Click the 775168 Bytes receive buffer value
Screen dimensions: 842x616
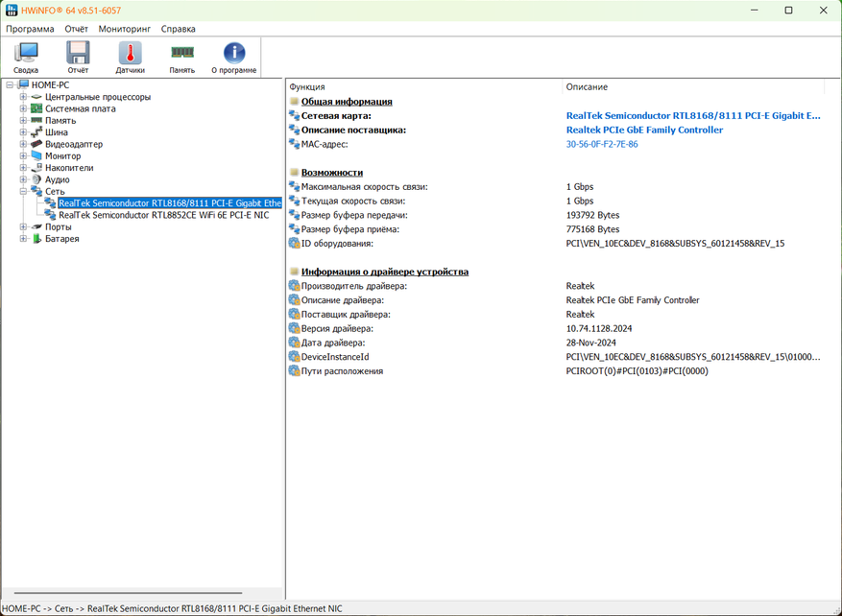592,229
